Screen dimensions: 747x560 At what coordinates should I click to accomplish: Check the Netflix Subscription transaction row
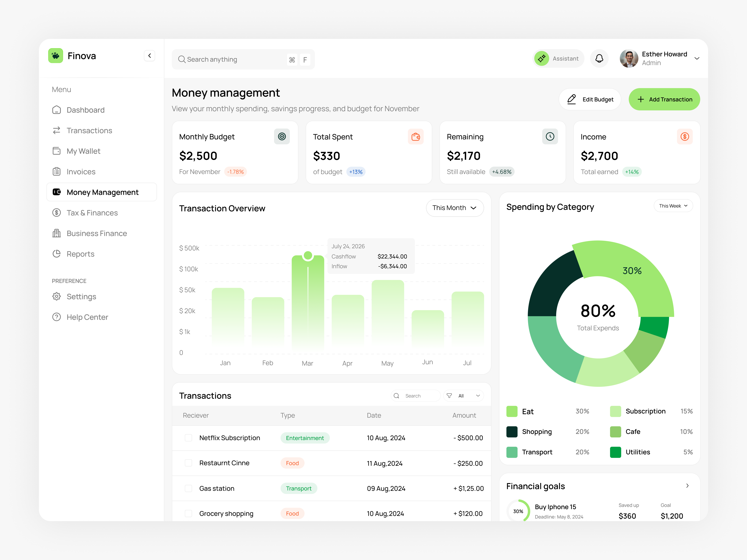pos(189,438)
